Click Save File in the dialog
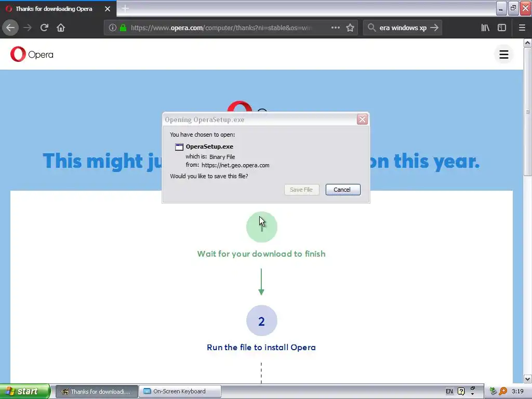532x399 pixels. click(x=302, y=190)
